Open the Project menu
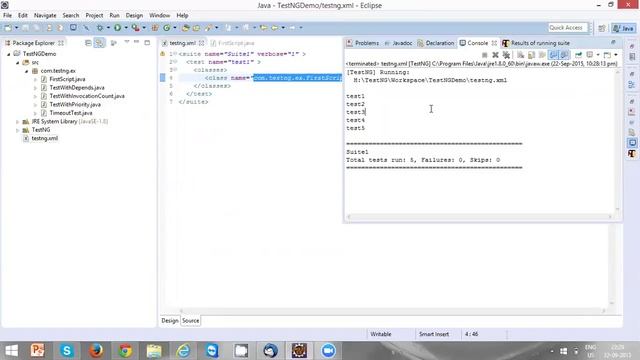 94,16
